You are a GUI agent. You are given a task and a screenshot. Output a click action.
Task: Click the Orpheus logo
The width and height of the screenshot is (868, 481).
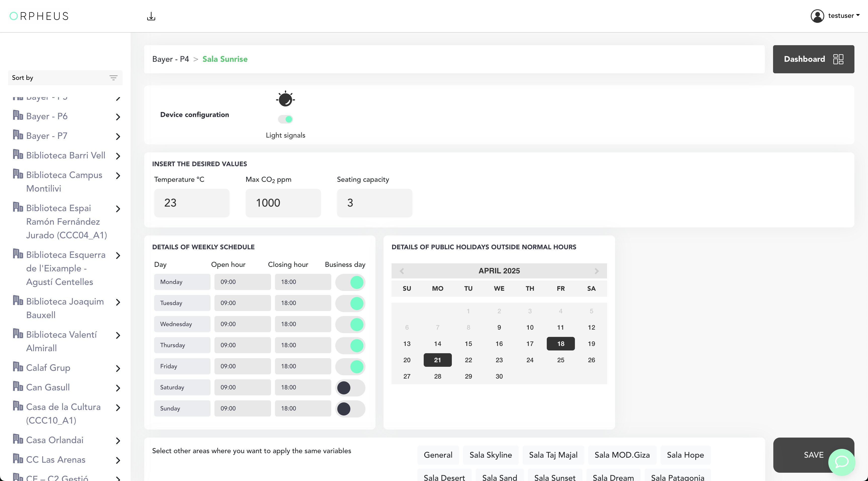(39, 16)
